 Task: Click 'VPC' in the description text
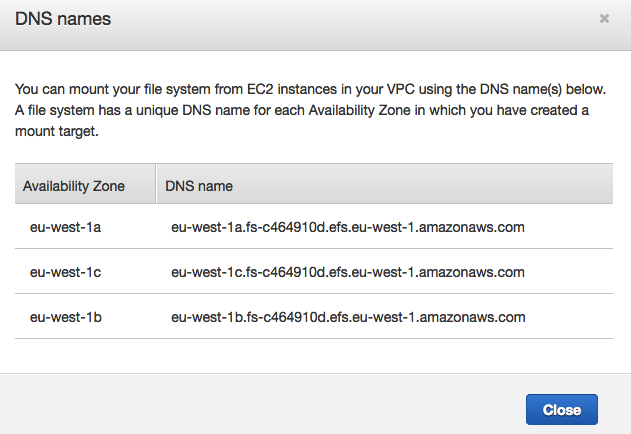(x=400, y=89)
